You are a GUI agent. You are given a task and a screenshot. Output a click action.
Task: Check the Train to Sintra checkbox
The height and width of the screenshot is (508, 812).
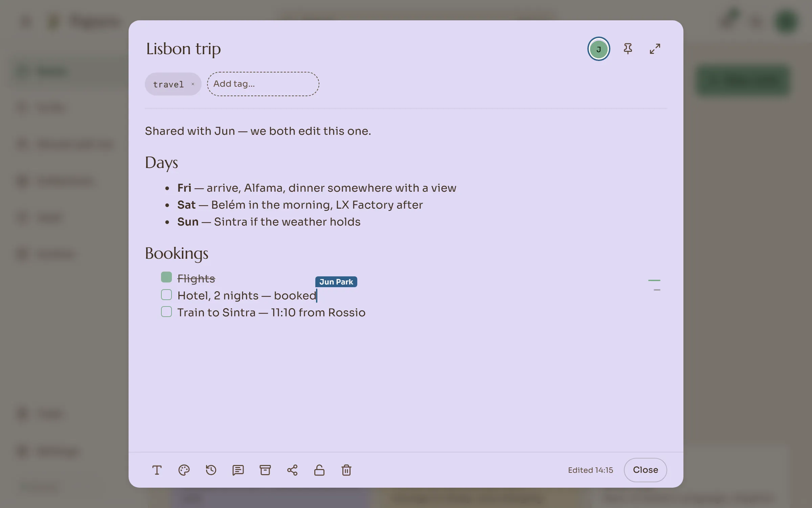(x=166, y=312)
